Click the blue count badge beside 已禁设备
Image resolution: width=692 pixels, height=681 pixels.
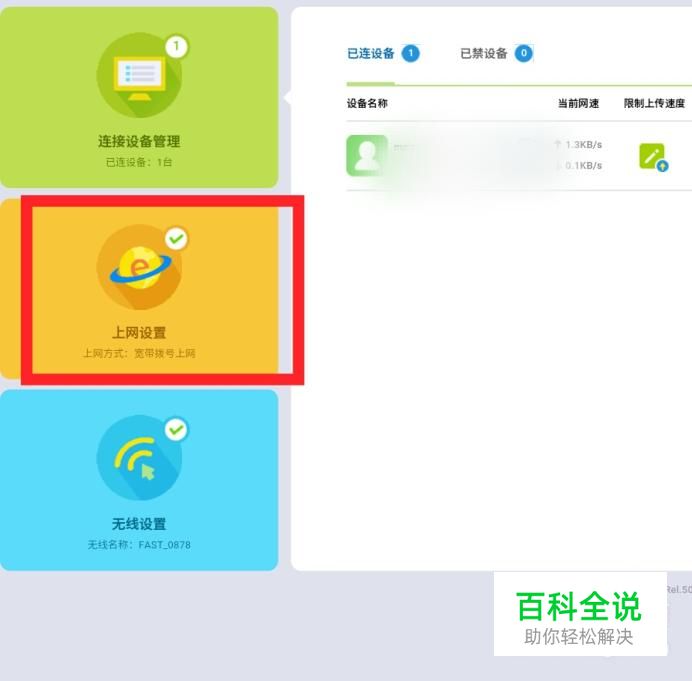(x=524, y=53)
